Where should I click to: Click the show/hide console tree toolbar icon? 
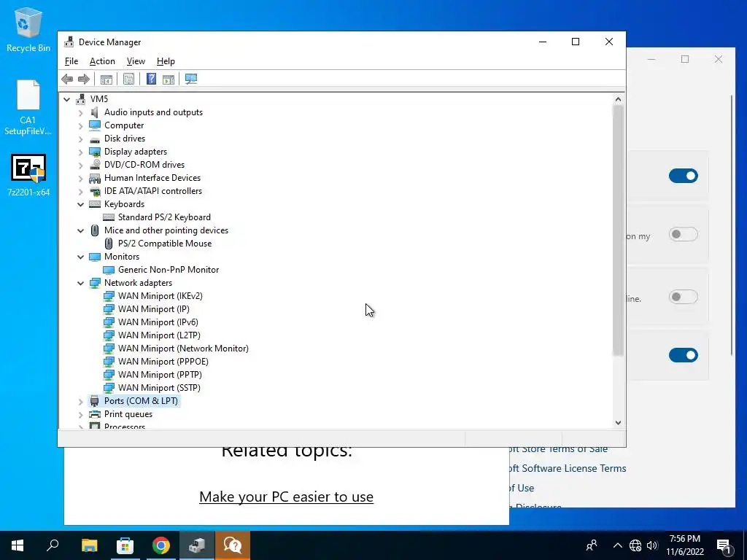(107, 79)
